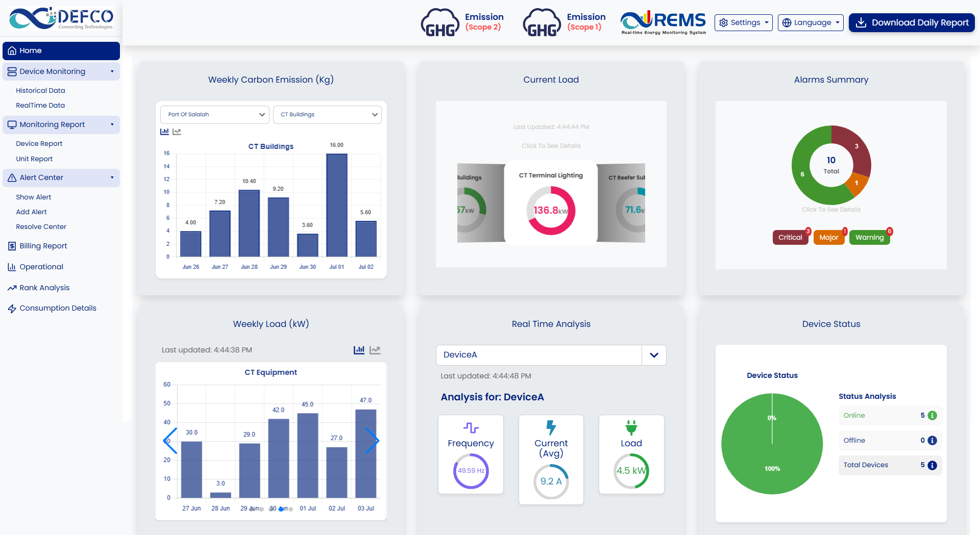Screen dimensions: 980x535
Task: Click Download Daily Report button
Action: click(912, 23)
